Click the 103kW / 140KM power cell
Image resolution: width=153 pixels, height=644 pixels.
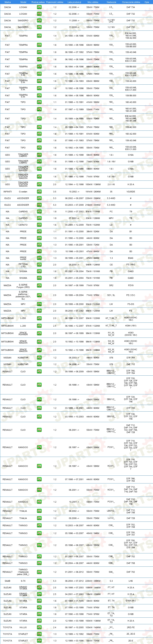click(x=93, y=628)
